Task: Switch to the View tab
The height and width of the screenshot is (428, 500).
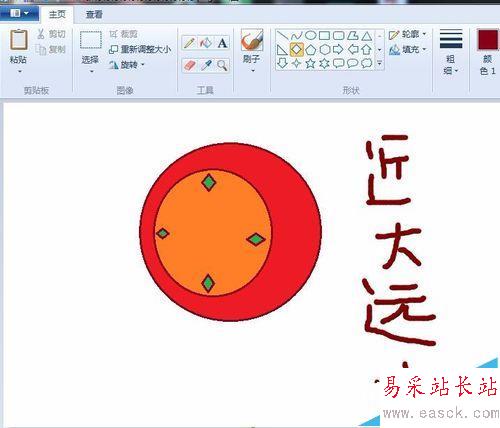Action: (94, 14)
